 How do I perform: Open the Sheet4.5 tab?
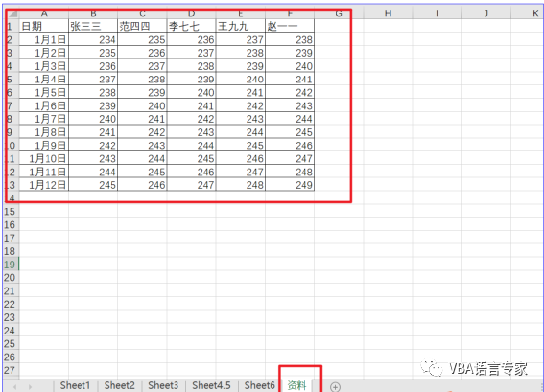coord(211,385)
